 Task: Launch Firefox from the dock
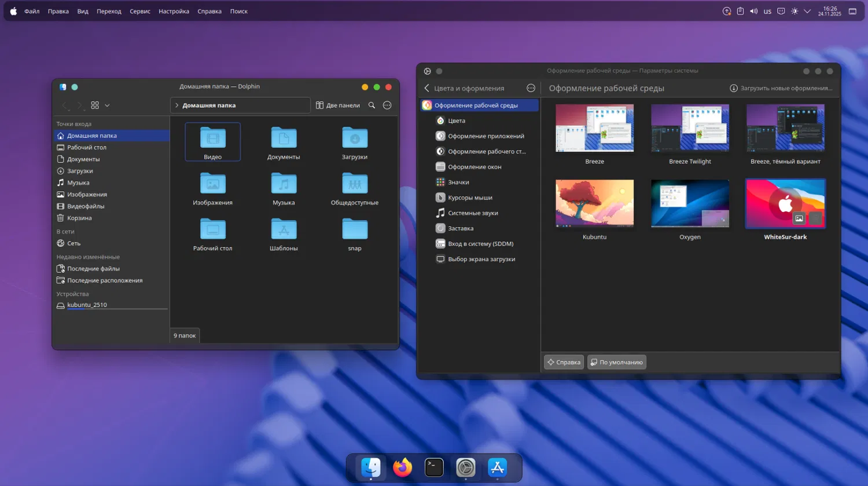click(402, 467)
